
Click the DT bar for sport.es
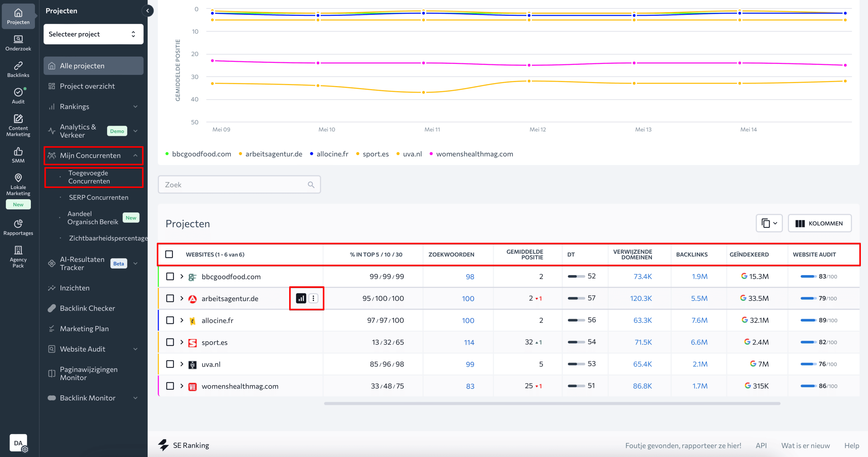pyautogui.click(x=576, y=342)
